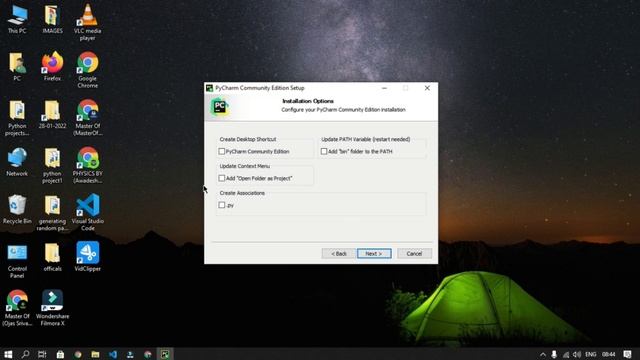The width and height of the screenshot is (640, 360).
Task: Open the This PC desktop icon
Action: click(17, 19)
